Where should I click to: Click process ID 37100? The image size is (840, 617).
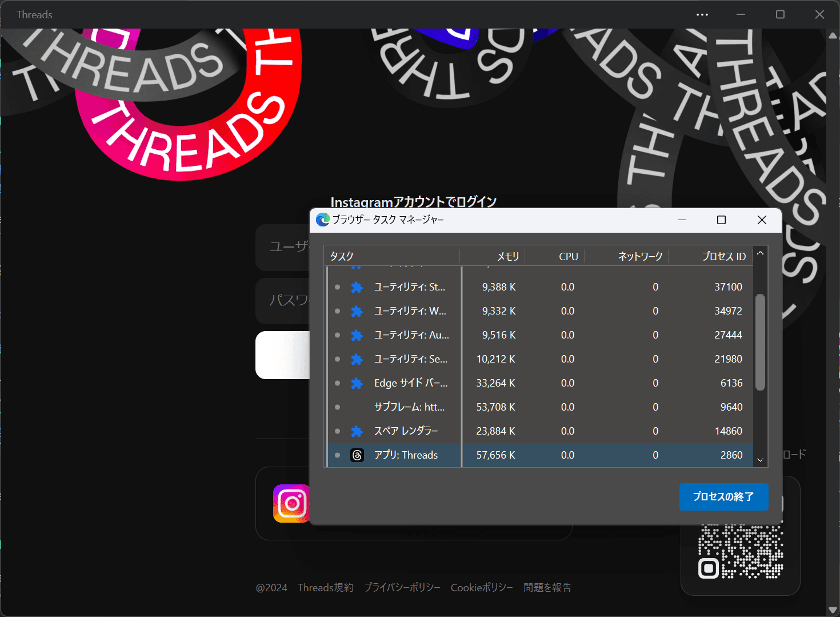[x=729, y=287]
